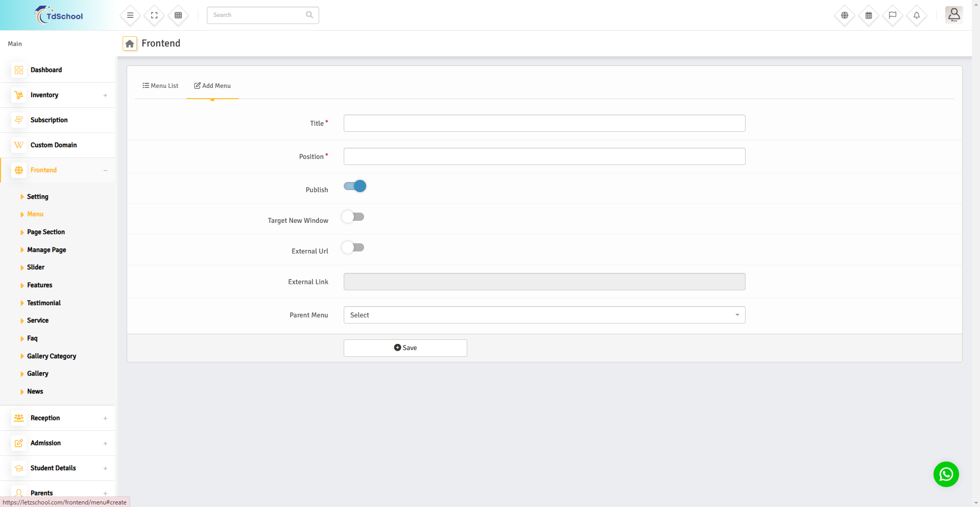The image size is (980, 507).
Task: Click the flag icon in header
Action: tap(893, 15)
